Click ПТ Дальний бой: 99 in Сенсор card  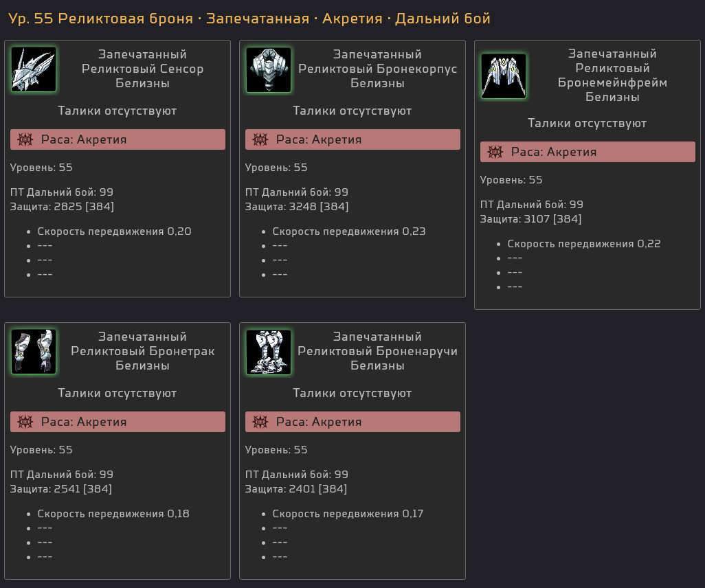pyautogui.click(x=62, y=192)
